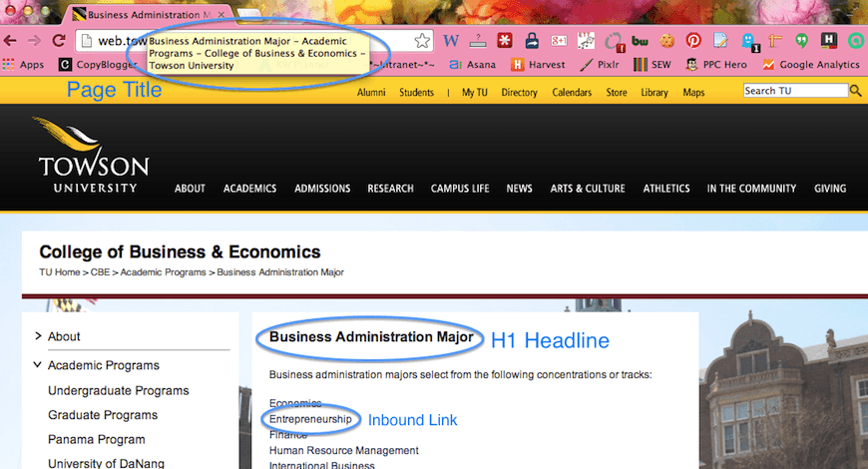Click the blue padlock share extension

[532, 41]
